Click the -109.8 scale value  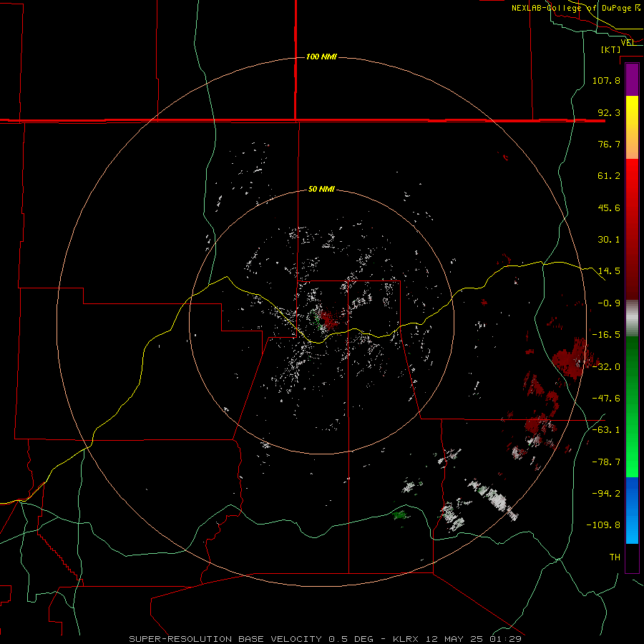604,525
